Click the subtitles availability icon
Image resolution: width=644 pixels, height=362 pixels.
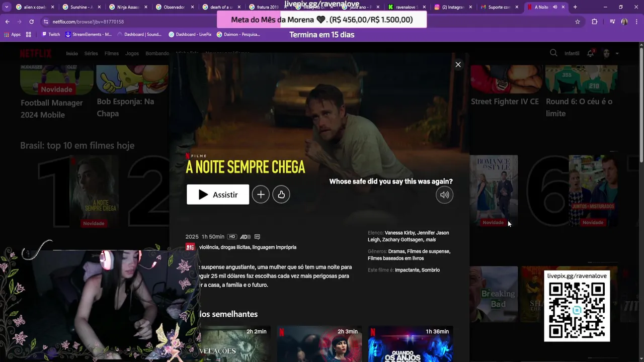click(257, 237)
